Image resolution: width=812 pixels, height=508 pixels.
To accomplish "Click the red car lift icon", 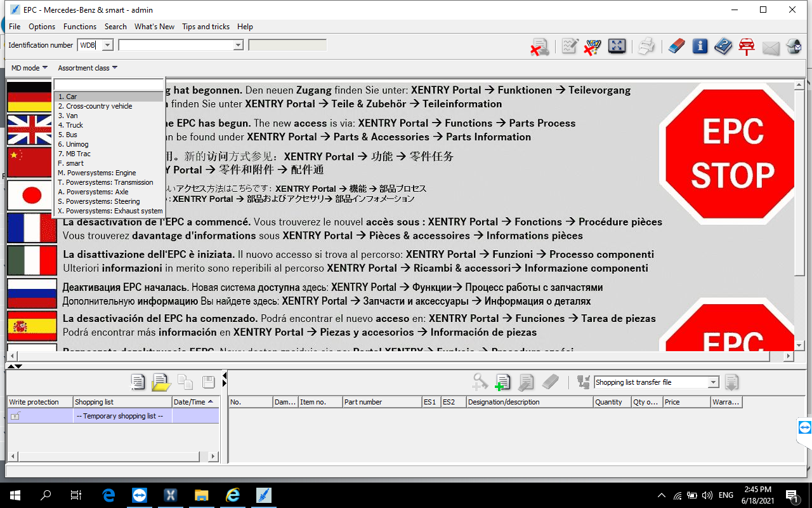I will 747,46.
